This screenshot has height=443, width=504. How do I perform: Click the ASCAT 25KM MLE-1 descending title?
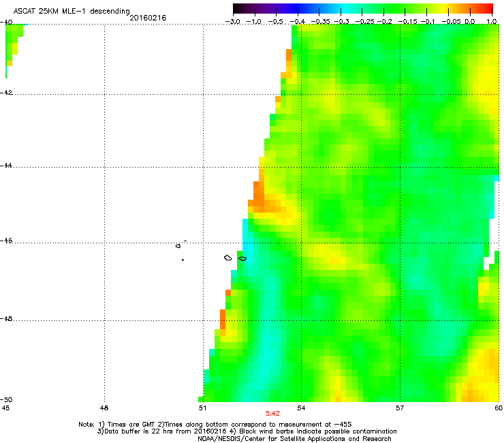coord(72,12)
